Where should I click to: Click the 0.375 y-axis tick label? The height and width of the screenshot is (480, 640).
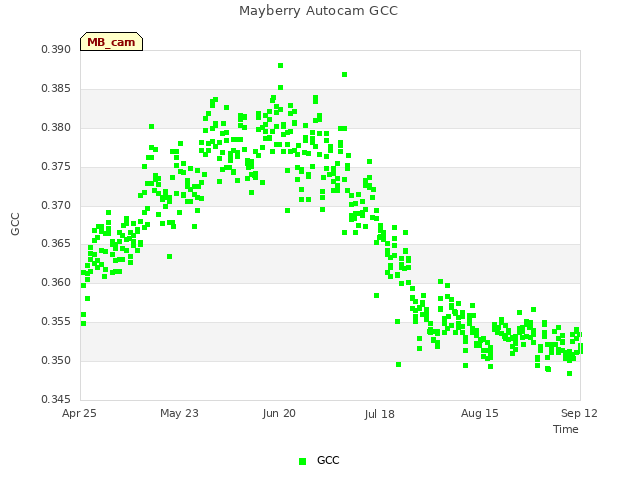click(x=56, y=167)
